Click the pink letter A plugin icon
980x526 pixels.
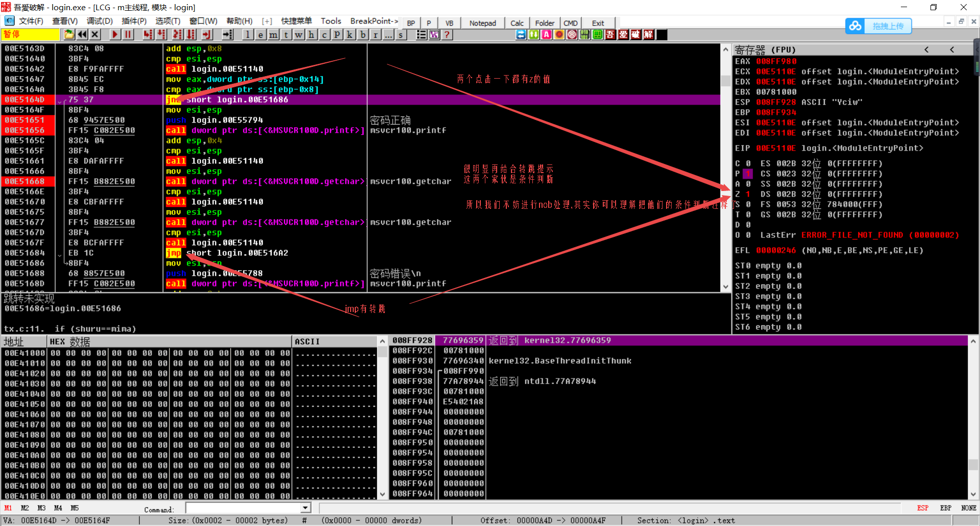[x=546, y=35]
